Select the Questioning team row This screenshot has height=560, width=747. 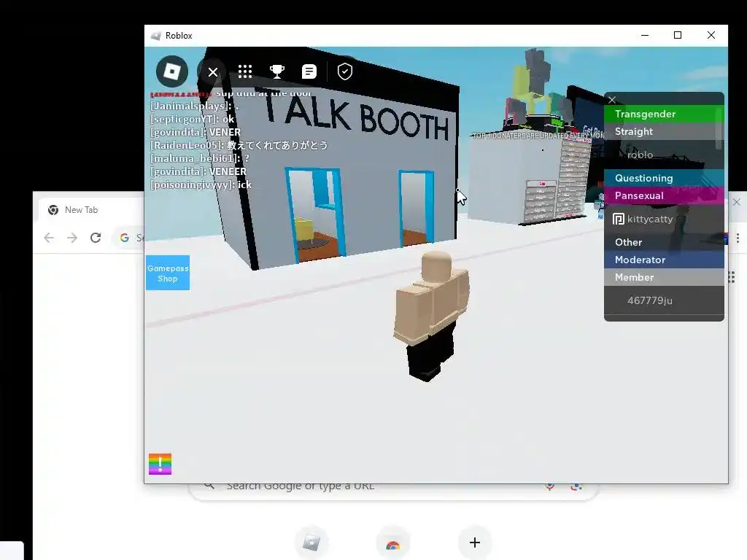[x=664, y=178]
